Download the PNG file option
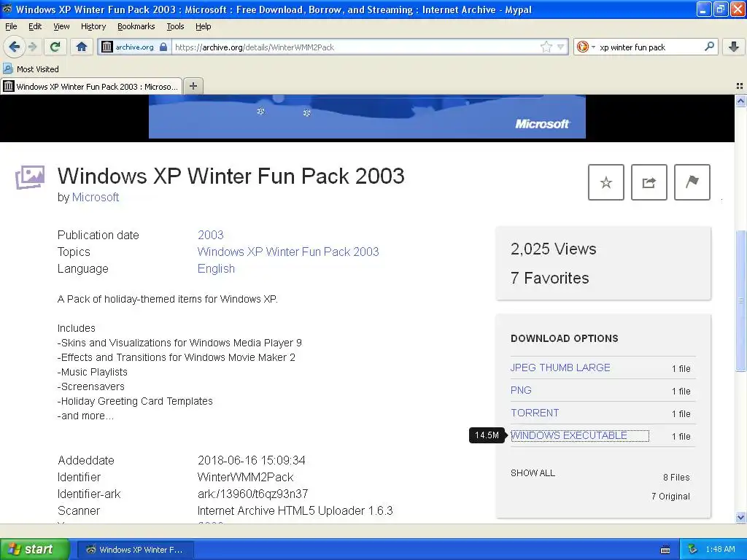This screenshot has height=560, width=747. (521, 391)
